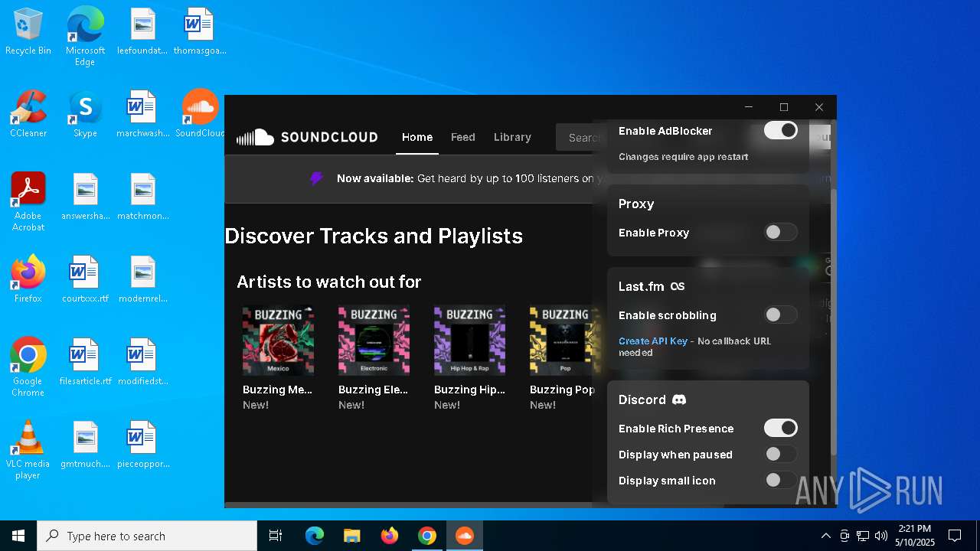Show hidden system tray icons chevron

click(x=825, y=536)
